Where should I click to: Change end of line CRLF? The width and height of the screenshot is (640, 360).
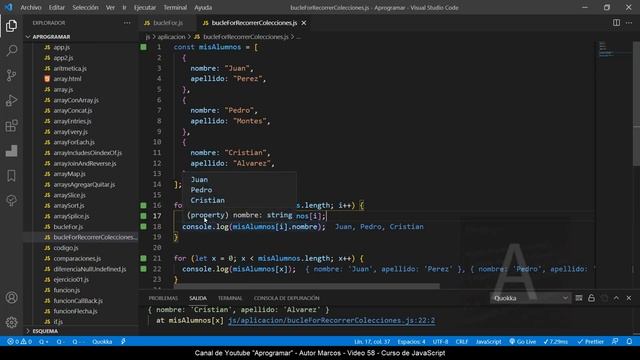click(462, 342)
